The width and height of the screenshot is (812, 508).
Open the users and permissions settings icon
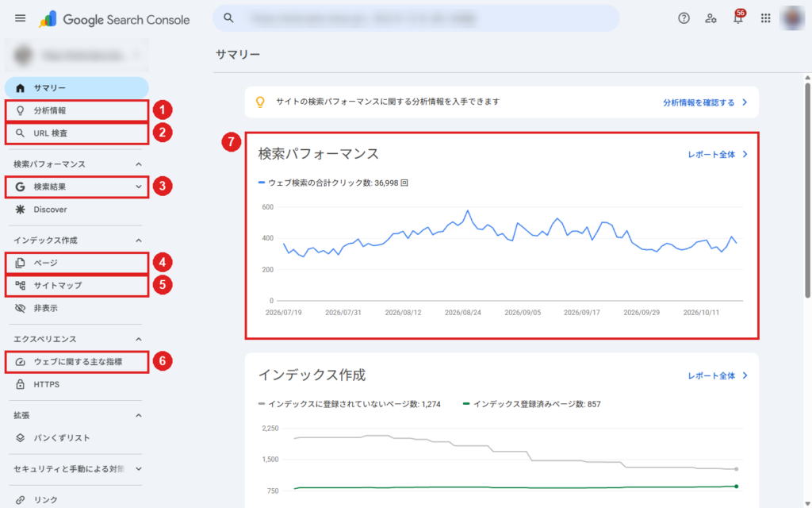click(x=710, y=18)
